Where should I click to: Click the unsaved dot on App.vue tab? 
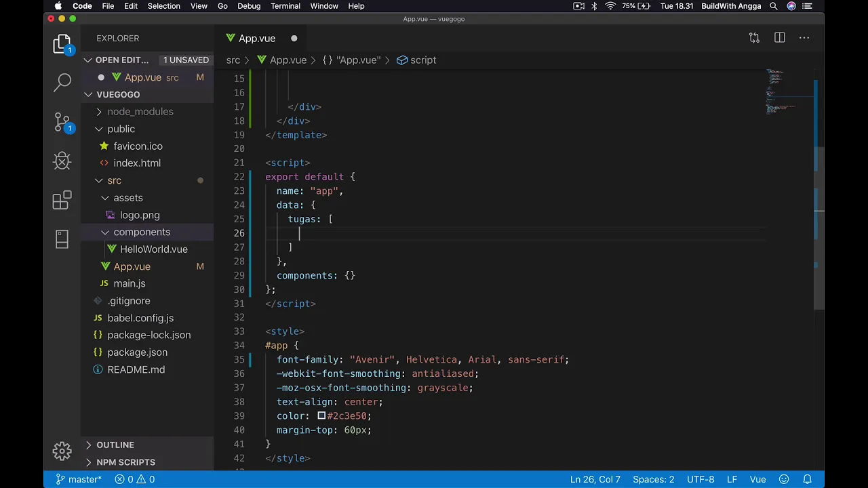294,39
